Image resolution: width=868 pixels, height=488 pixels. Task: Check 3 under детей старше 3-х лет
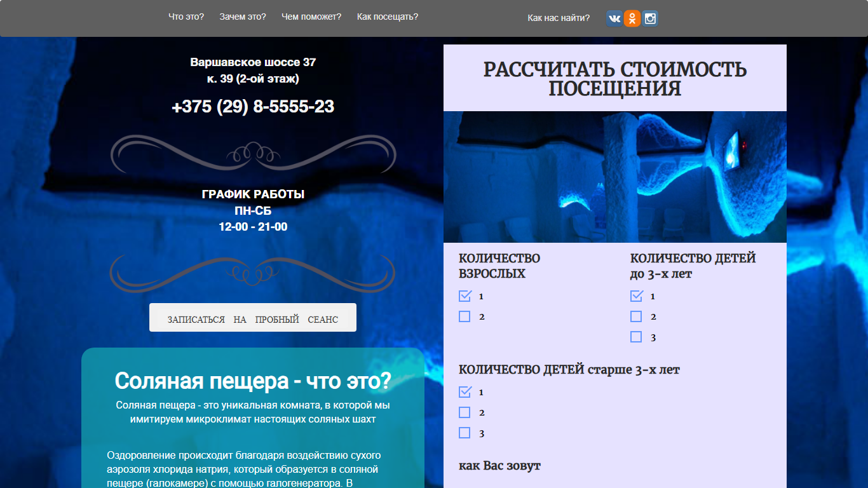coord(465,433)
